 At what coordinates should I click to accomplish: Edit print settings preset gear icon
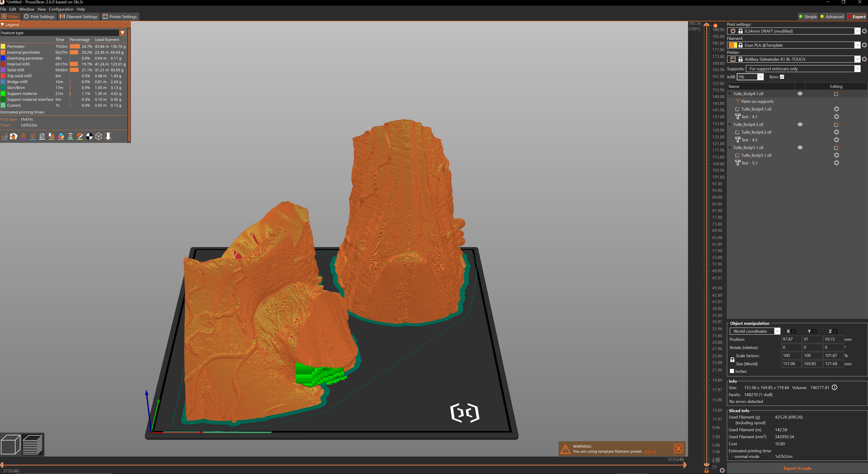(864, 31)
